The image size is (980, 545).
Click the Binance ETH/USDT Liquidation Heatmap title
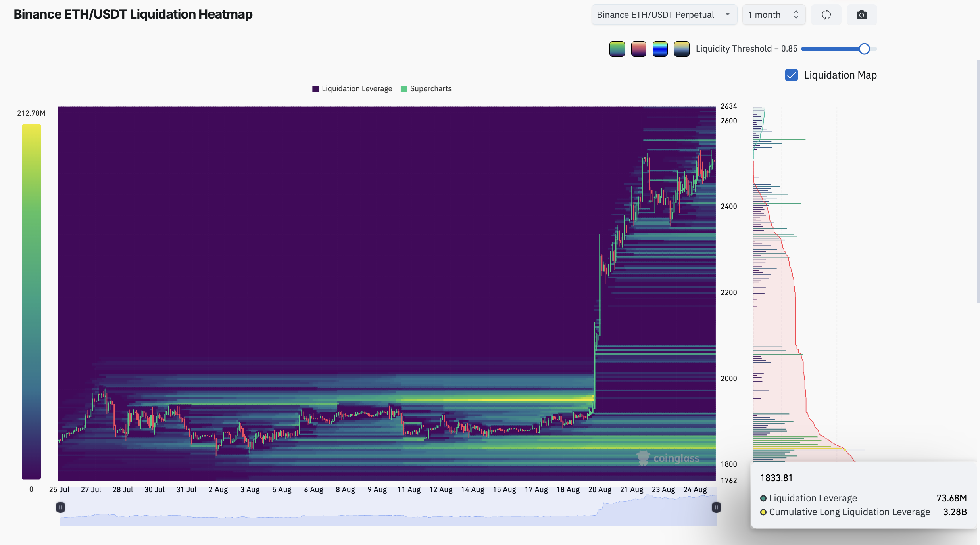133,14
